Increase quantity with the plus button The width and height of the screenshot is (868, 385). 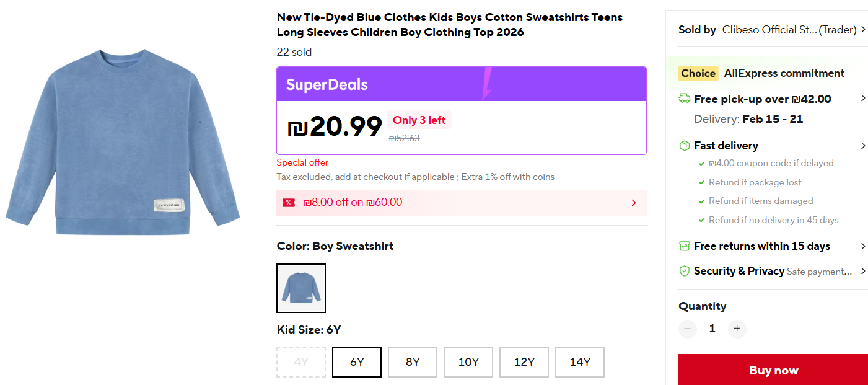(737, 329)
